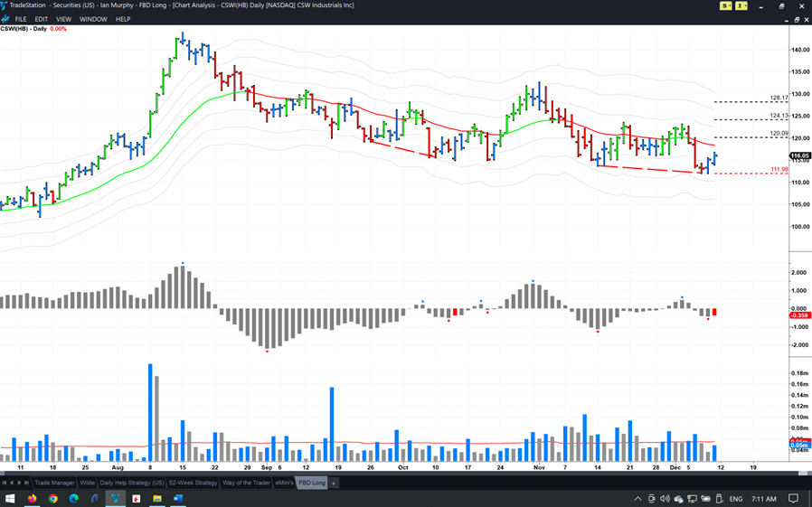Switch to Trade Manager workspace tab
The image size is (812, 507).
coord(54,483)
